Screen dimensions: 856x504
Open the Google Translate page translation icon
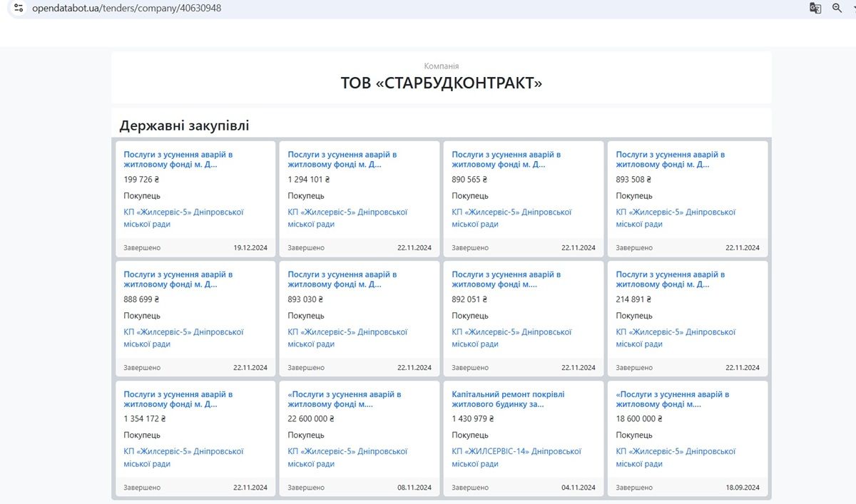[x=815, y=9]
